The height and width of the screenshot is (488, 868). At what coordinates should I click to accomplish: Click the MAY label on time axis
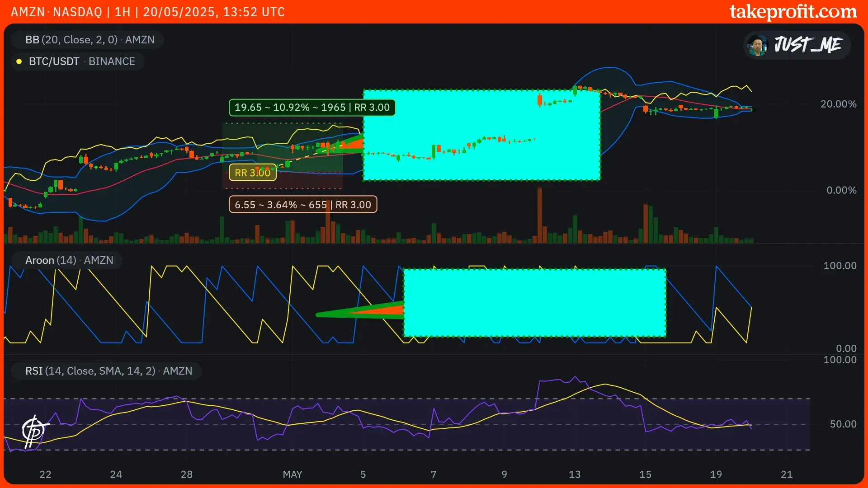292,474
